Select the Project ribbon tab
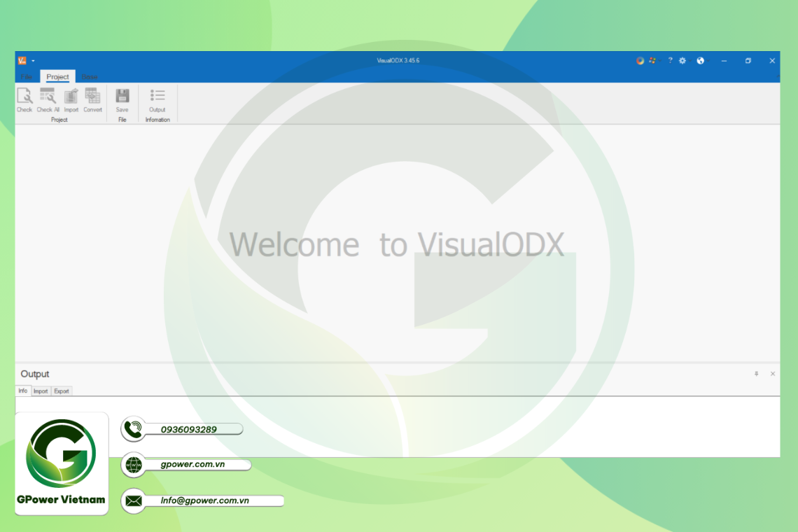 [x=57, y=77]
